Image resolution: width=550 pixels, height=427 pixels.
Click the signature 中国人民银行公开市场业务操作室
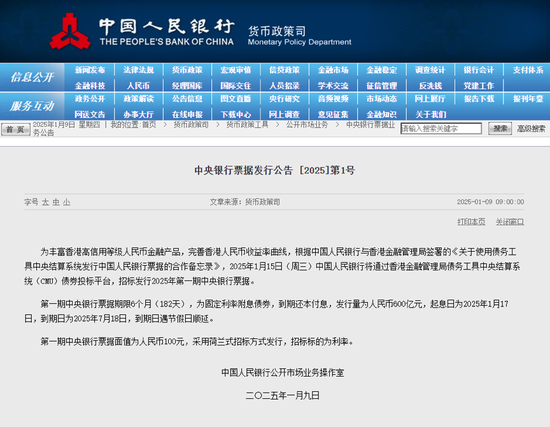pos(283,373)
